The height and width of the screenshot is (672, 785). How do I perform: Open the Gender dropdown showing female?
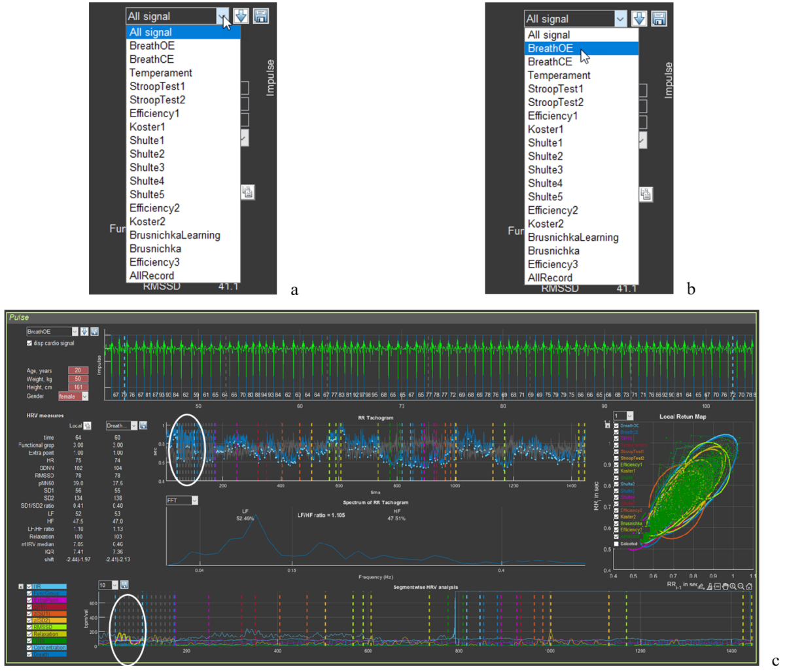73,397
